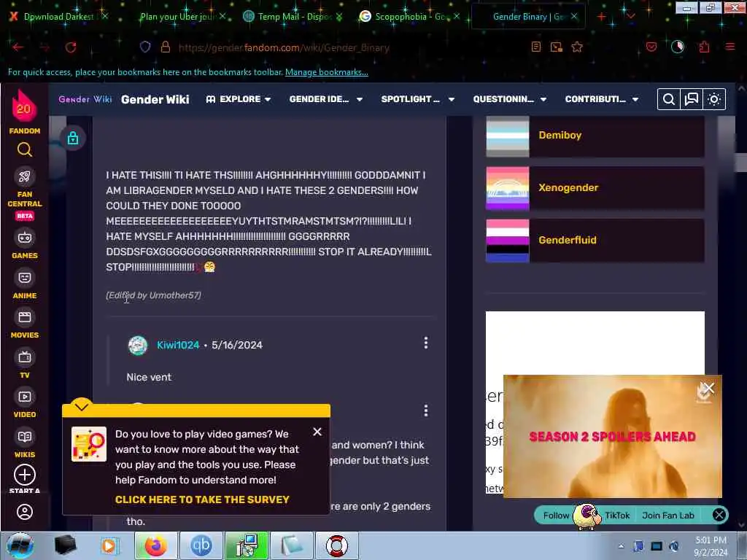This screenshot has height=560, width=747.
Task: Open Kiwi1024 user profile link
Action: (178, 345)
